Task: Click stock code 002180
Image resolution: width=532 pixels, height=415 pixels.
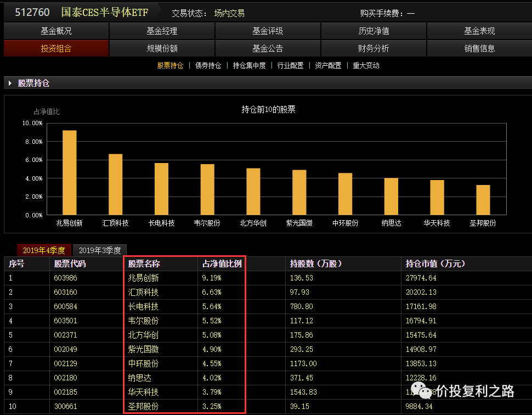Action: coord(65,378)
